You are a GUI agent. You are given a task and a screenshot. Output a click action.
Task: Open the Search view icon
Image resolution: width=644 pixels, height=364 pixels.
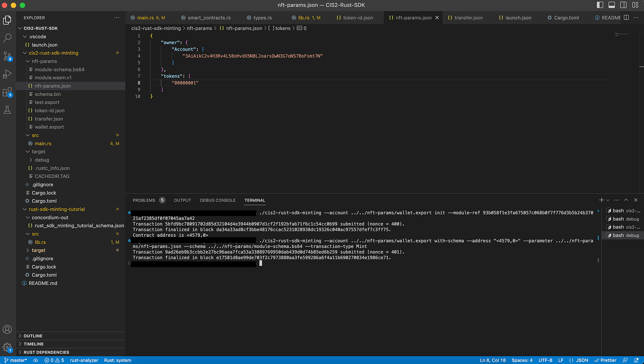[7, 38]
